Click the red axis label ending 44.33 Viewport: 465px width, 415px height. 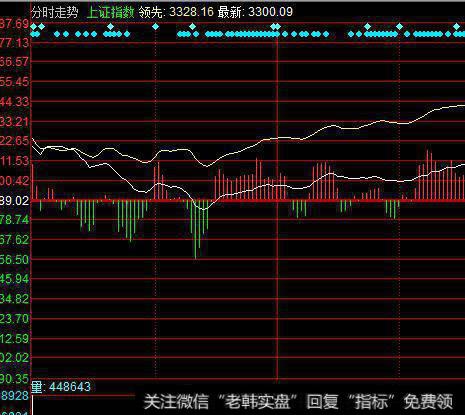tap(14, 102)
